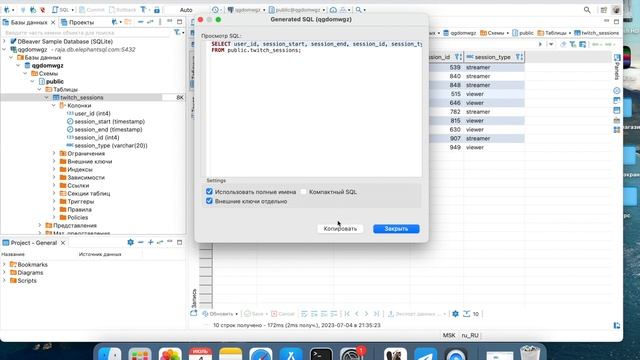This screenshot has width=640, height=360.
Task: Click the custom filter funnel in data toolbar
Action: pyautogui.click(x=573, y=44)
